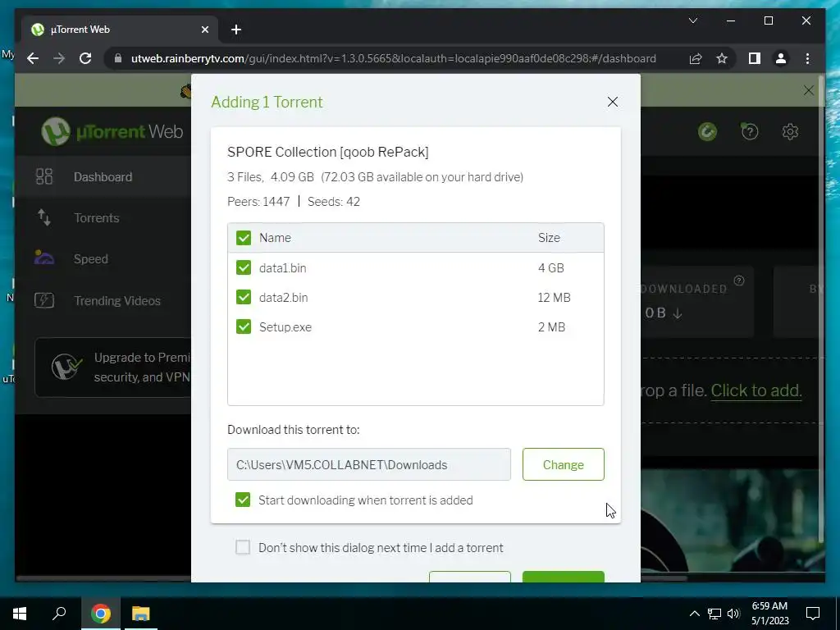The height and width of the screenshot is (630, 840).
Task: Click the Chrome address bar
Action: [393, 58]
